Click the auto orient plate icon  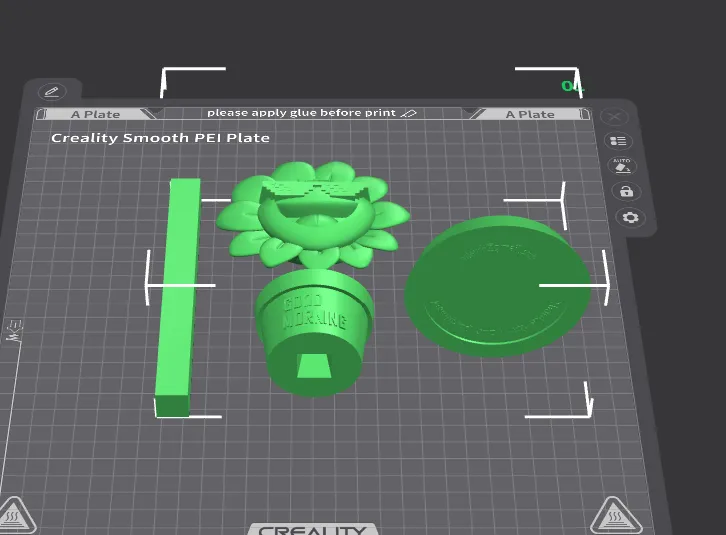622,166
